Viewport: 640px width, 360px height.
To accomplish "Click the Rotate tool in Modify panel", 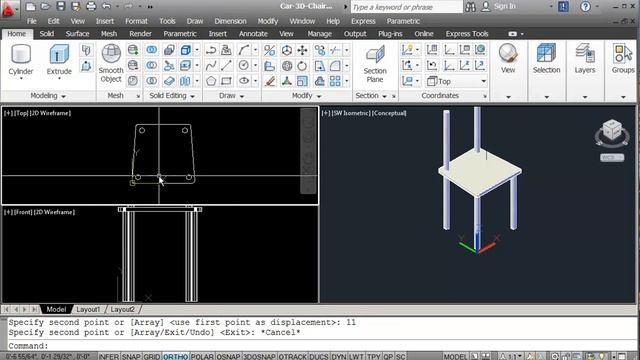I will (x=302, y=66).
